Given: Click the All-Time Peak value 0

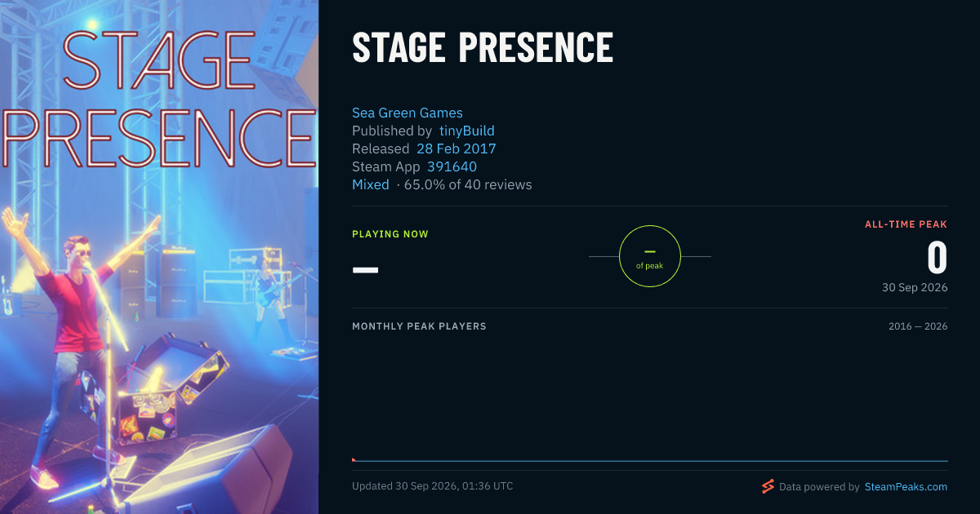Looking at the screenshot, I should coord(937,259).
